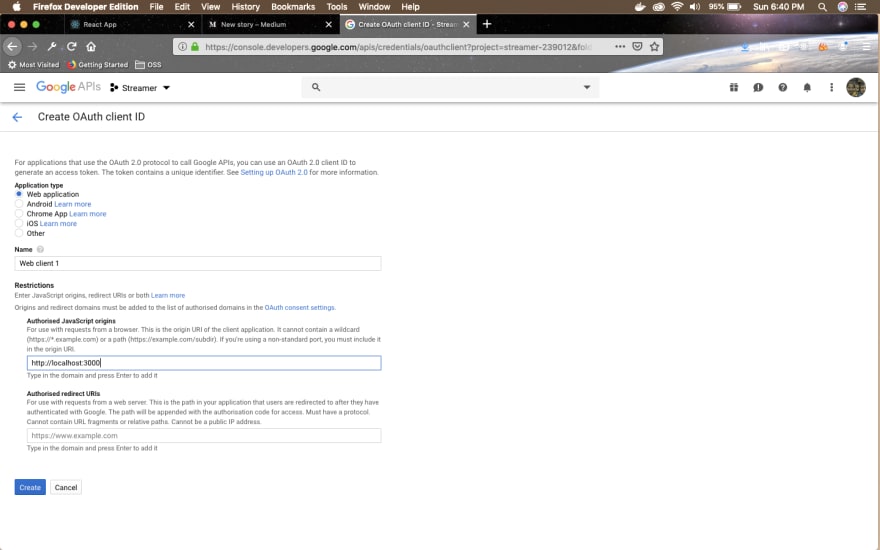Open the Tools menu
Viewport: 880px width, 550px height.
point(337,7)
